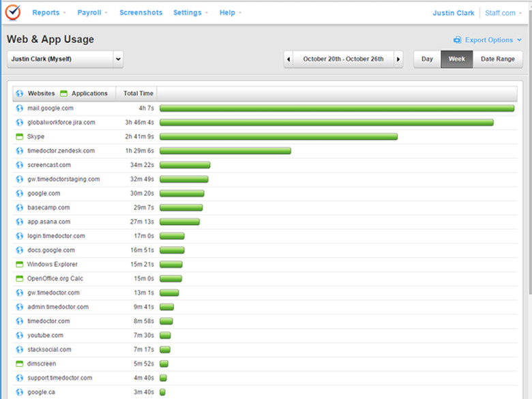Click the application icon beside Windows Explorer
This screenshot has height=399, width=532.
click(20, 265)
